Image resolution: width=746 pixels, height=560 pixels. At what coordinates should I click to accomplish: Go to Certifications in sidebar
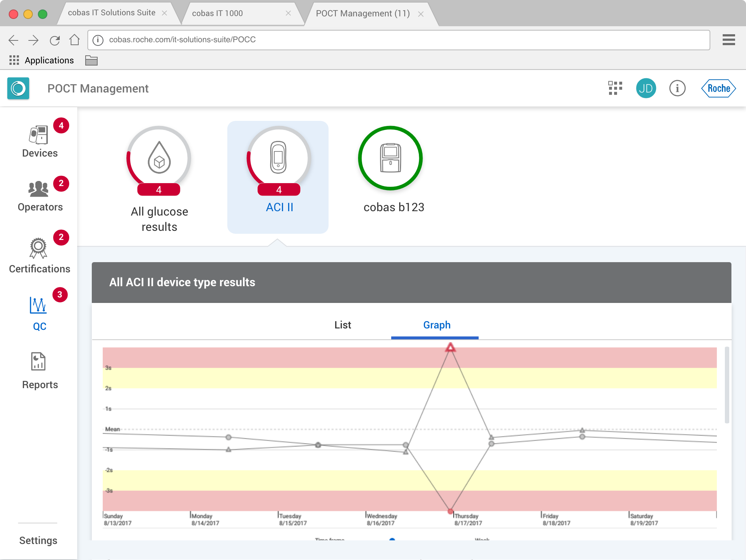pyautogui.click(x=39, y=255)
